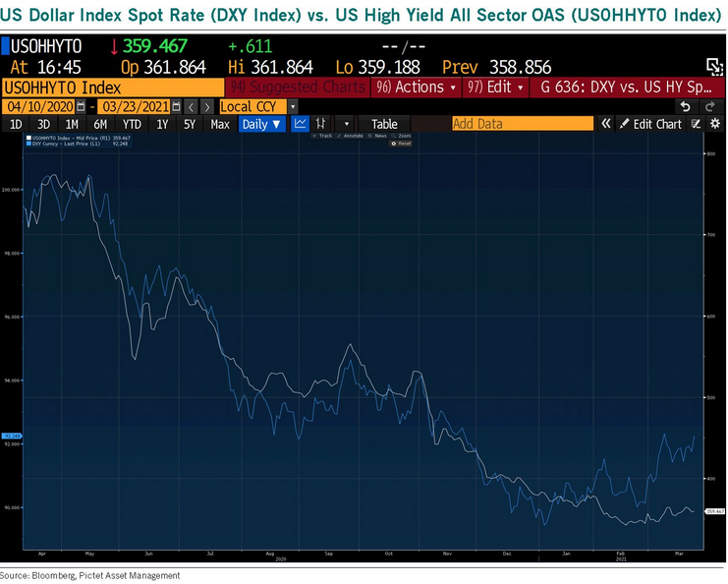The image size is (728, 584).
Task: Click the 94.000 left axis label
Action: (12, 380)
